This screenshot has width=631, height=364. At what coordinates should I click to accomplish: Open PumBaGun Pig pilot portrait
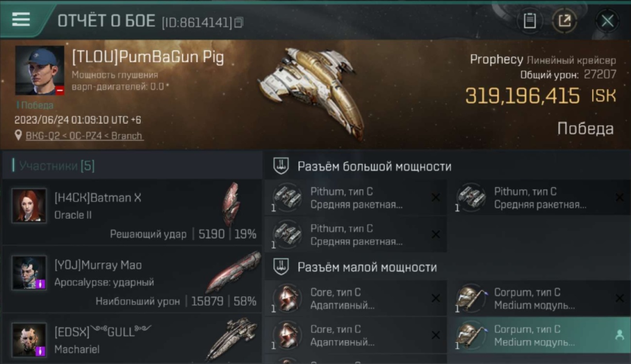click(x=40, y=70)
